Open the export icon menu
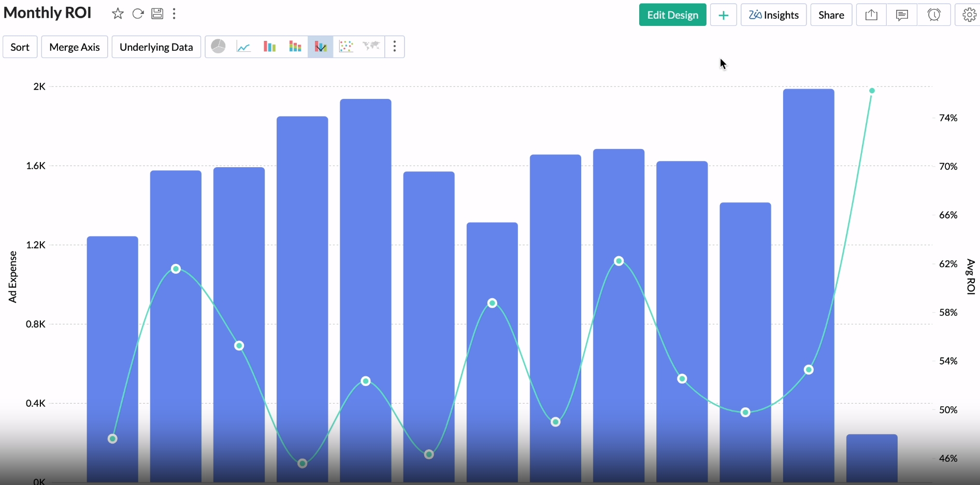This screenshot has height=485, width=980. [x=871, y=15]
